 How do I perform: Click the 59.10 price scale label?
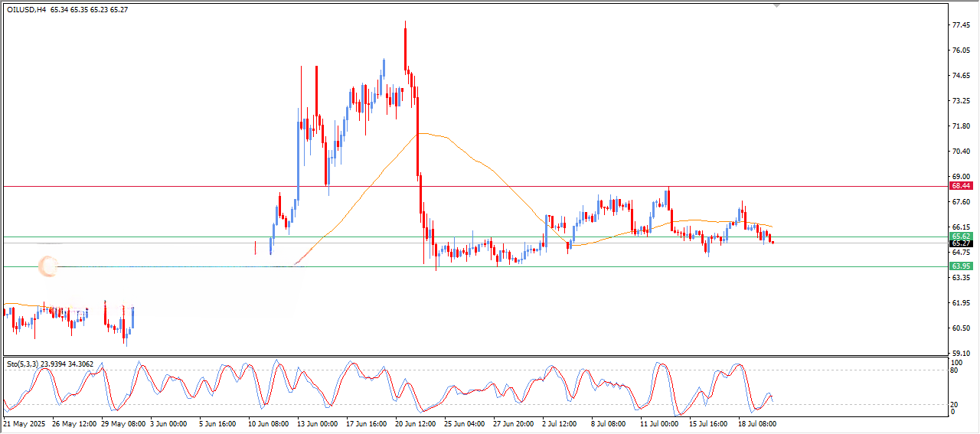coord(962,354)
